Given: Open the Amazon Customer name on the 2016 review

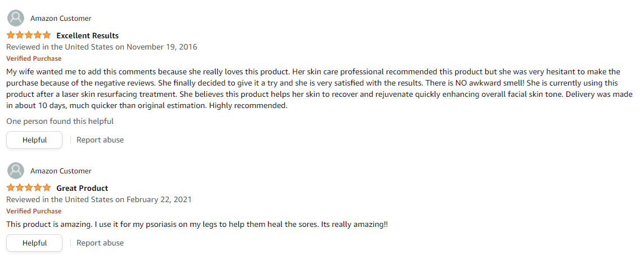Looking at the screenshot, I should click(x=61, y=19).
